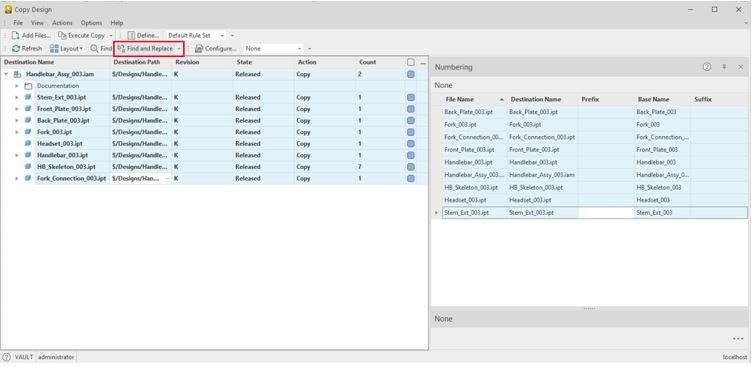Open the Options menu

pos(91,23)
